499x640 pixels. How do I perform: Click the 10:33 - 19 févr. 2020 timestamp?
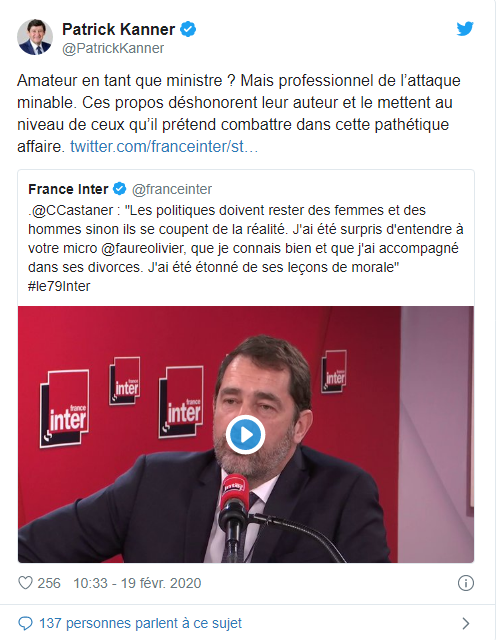137,583
